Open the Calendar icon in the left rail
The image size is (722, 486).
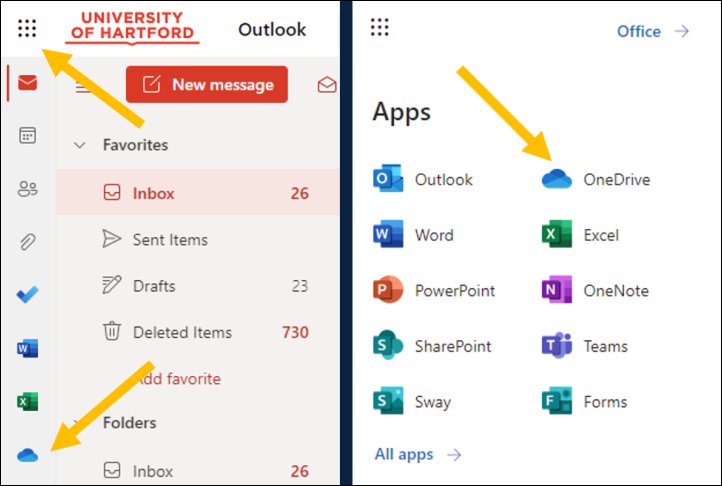[28, 135]
